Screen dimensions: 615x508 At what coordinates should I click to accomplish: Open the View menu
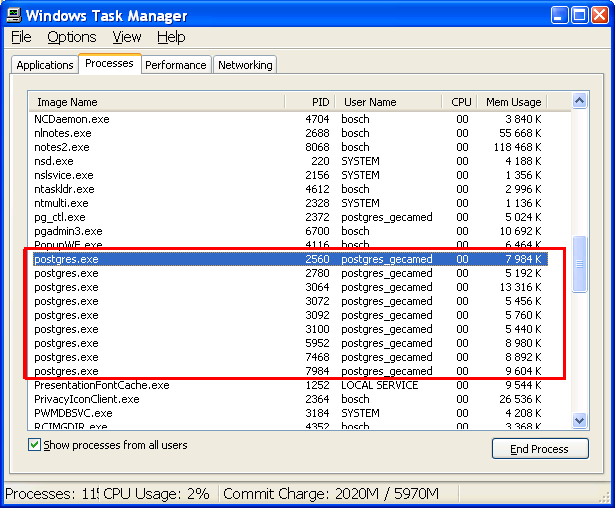127,37
